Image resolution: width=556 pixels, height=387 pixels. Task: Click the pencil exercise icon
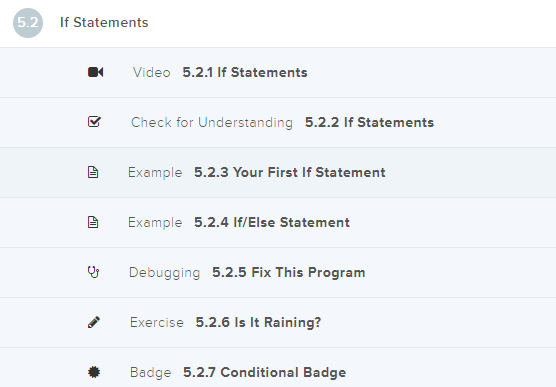(x=94, y=322)
